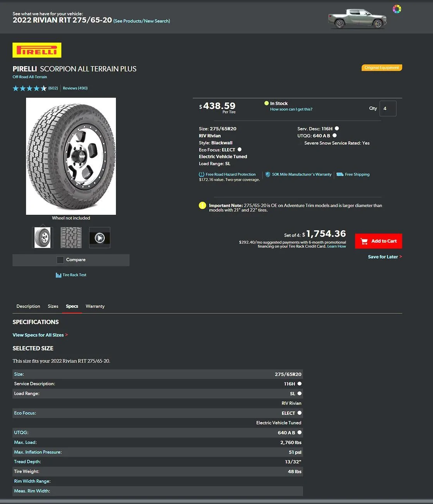Screen dimensions: 433x504
Task: Switch to the Warranty tab
Action: 95,306
